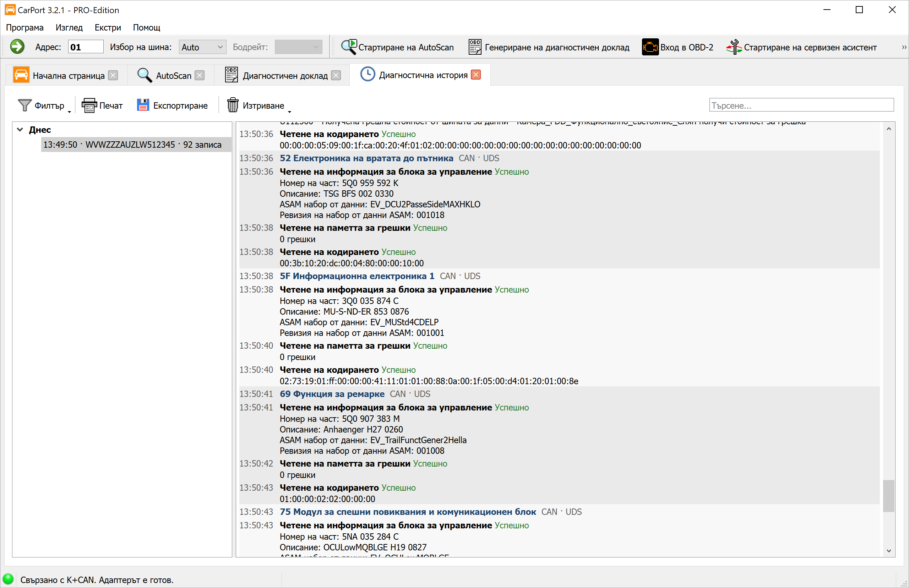Click the '75 Модул за спешни повиквания' heading
The height and width of the screenshot is (588, 909).
pyautogui.click(x=408, y=512)
